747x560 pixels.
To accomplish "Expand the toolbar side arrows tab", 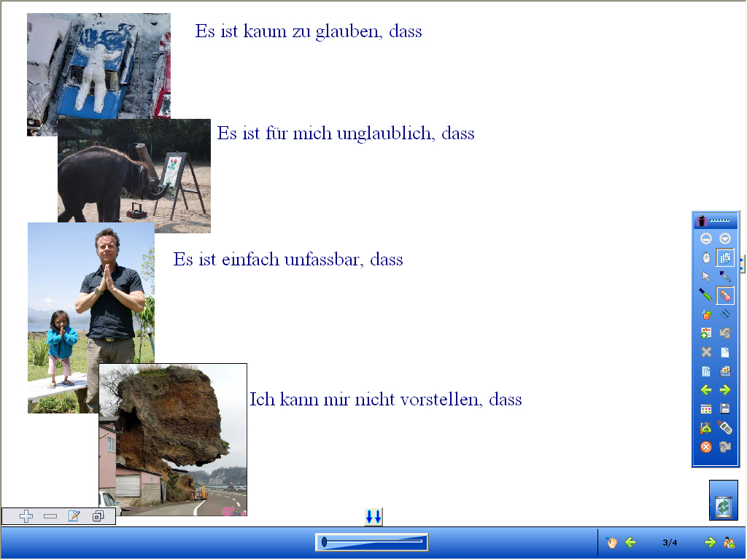I will click(x=743, y=264).
